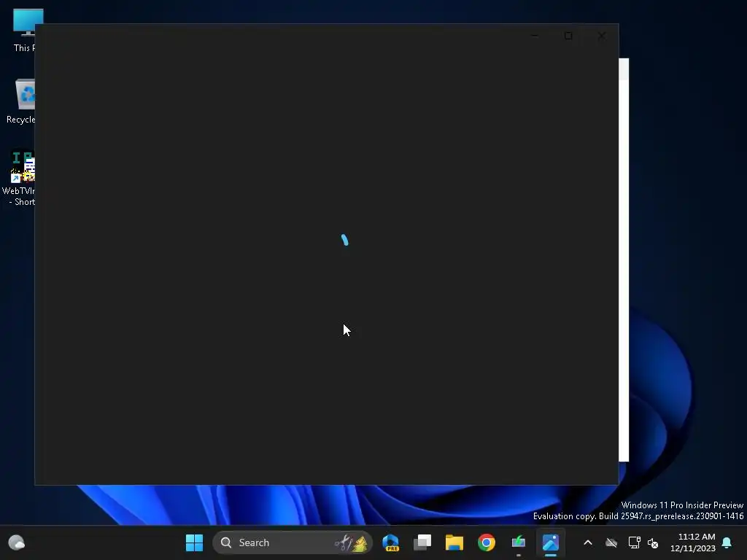Minimize the loading dark window
This screenshot has height=560, width=747.
(x=535, y=36)
